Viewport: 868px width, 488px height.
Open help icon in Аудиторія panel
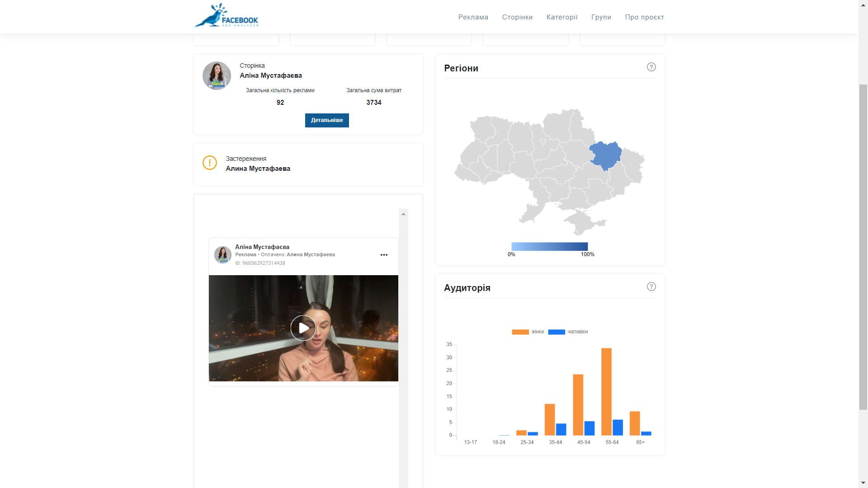651,286
